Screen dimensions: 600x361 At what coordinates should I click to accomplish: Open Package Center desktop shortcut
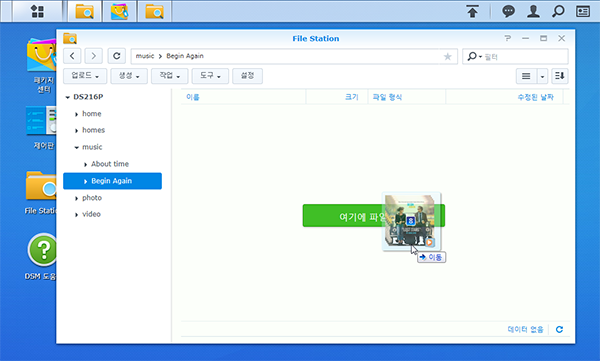(41, 65)
